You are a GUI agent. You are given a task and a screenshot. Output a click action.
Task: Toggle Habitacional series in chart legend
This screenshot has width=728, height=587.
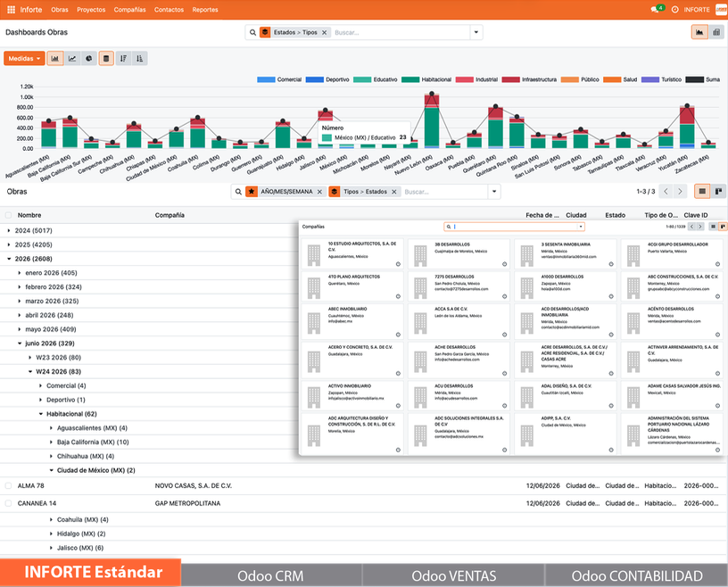pos(426,79)
